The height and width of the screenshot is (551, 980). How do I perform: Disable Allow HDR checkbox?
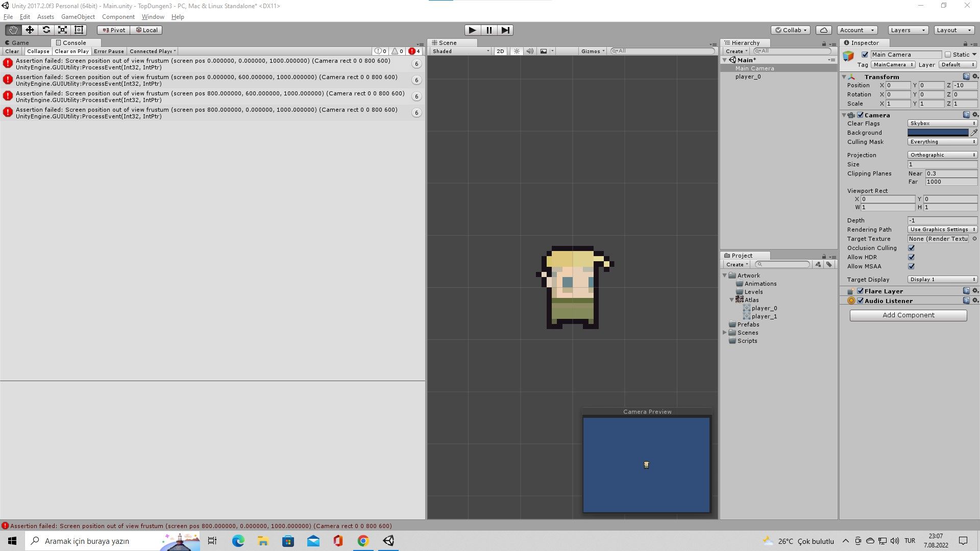pos(911,257)
